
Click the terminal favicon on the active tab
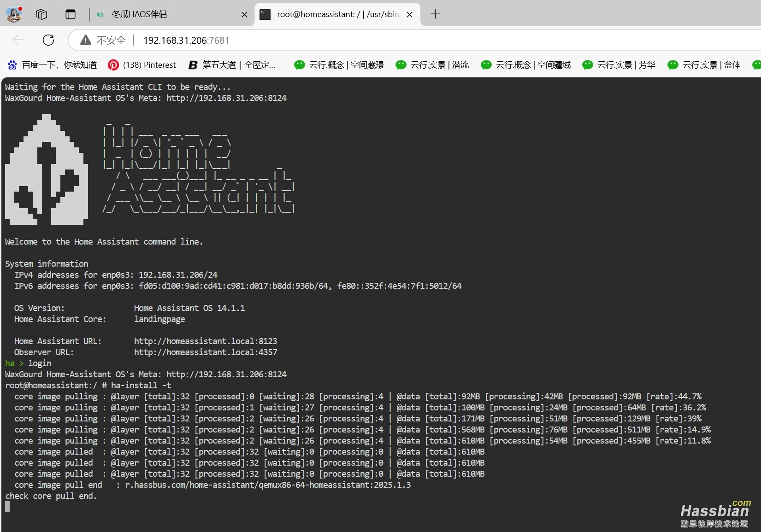265,15
